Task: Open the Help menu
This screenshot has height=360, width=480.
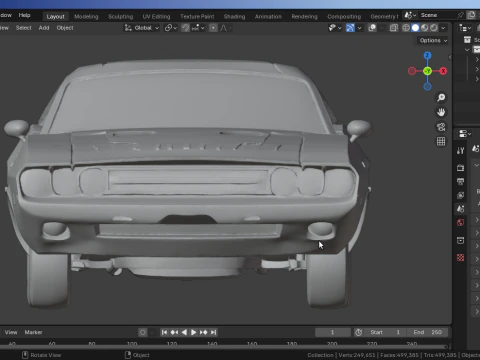Action: click(x=24, y=15)
